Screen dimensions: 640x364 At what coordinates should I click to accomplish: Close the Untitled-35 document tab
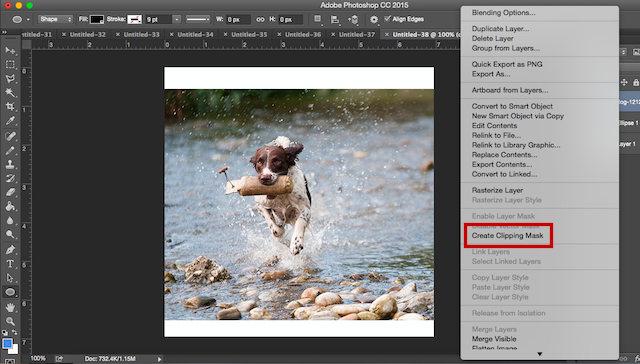point(225,34)
